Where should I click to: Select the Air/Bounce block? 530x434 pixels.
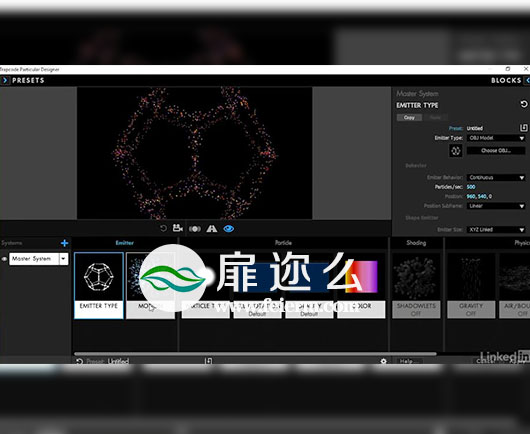(x=514, y=285)
